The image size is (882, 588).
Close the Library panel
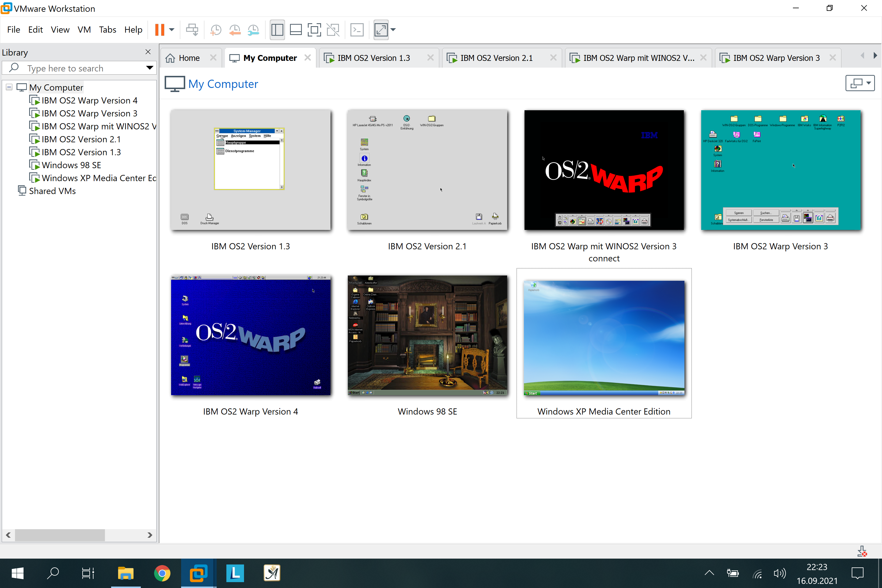click(x=148, y=52)
